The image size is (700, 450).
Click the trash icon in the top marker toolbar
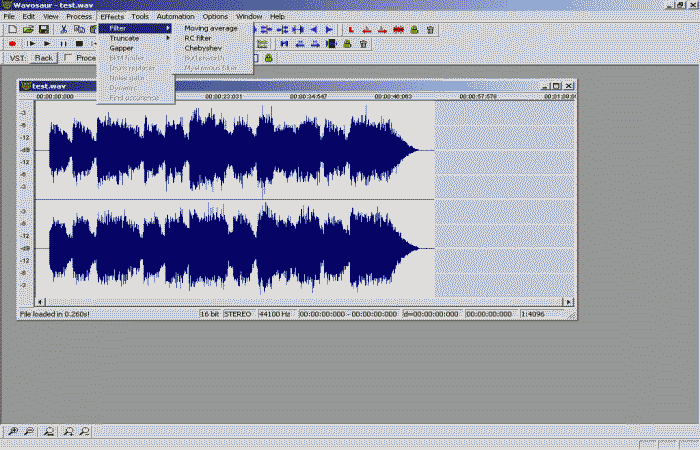429,30
